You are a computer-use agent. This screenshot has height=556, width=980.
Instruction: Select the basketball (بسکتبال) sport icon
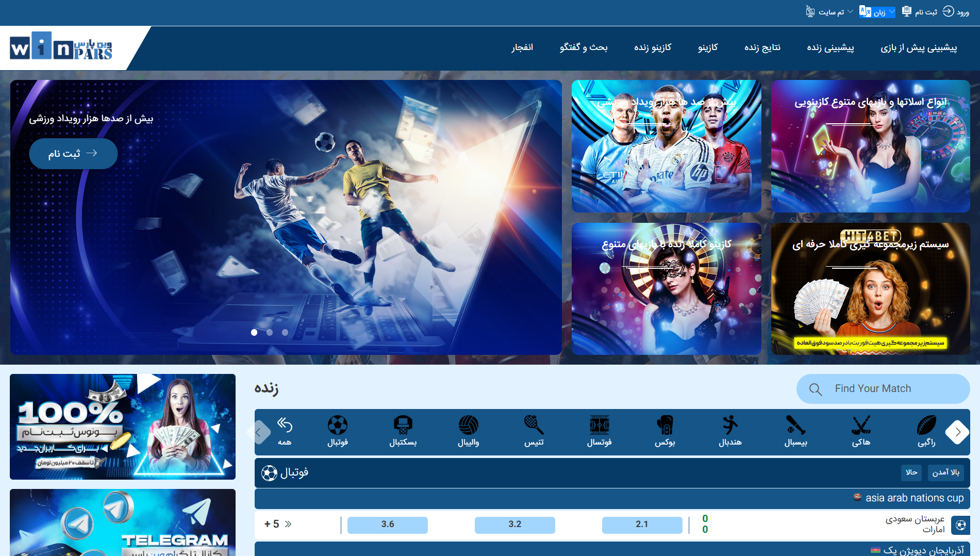click(x=403, y=425)
